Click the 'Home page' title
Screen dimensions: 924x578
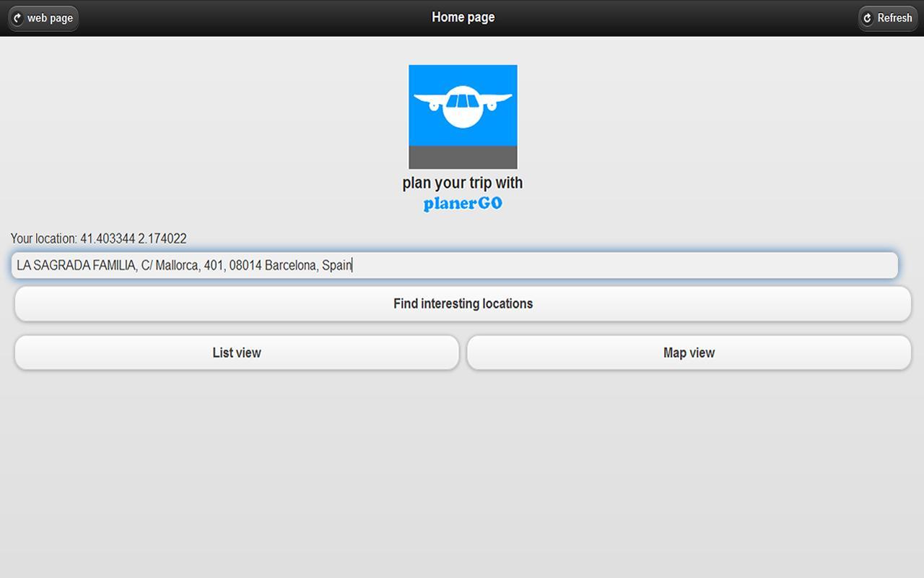pyautogui.click(x=463, y=17)
